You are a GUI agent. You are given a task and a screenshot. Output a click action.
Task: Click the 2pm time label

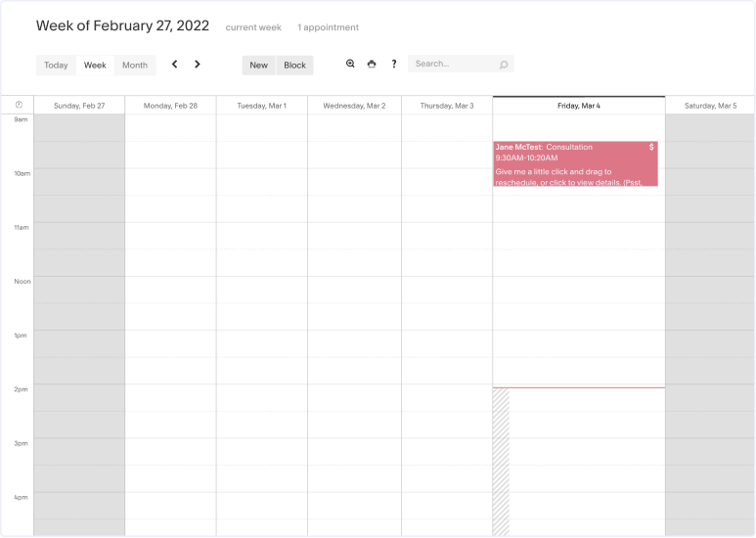click(x=21, y=389)
